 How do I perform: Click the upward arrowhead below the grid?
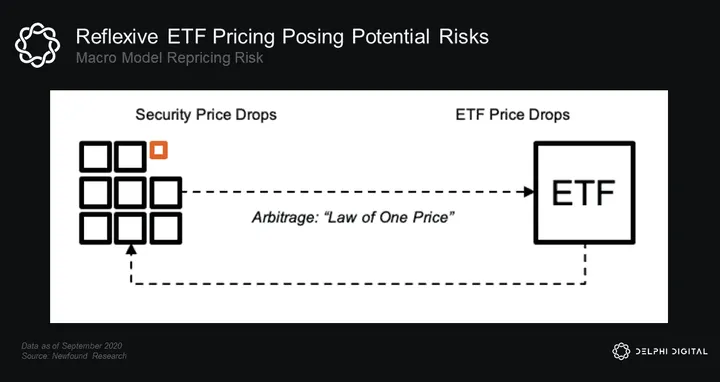(131, 250)
